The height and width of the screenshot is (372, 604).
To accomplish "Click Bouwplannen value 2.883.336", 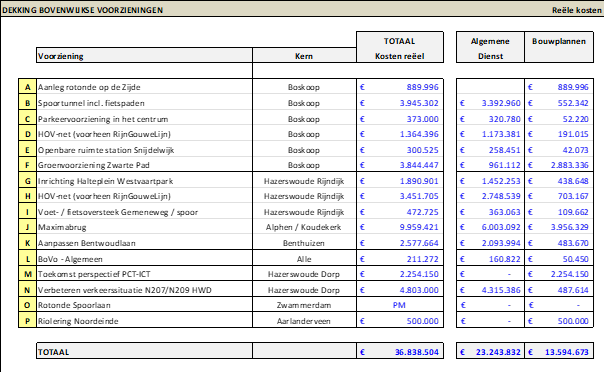I will pos(559,165).
